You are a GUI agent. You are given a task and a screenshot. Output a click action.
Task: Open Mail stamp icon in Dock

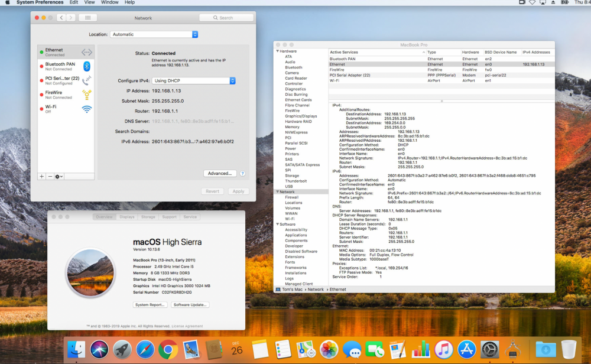191,349
